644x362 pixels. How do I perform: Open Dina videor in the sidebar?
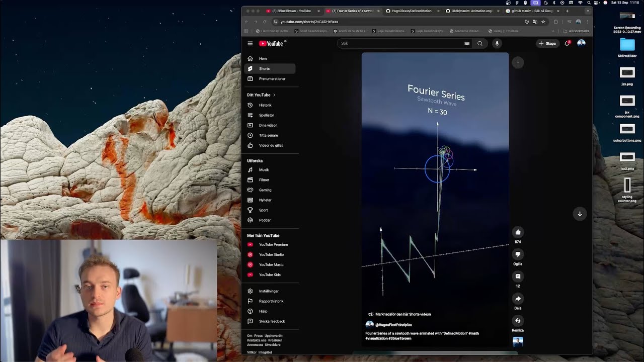(x=270, y=125)
